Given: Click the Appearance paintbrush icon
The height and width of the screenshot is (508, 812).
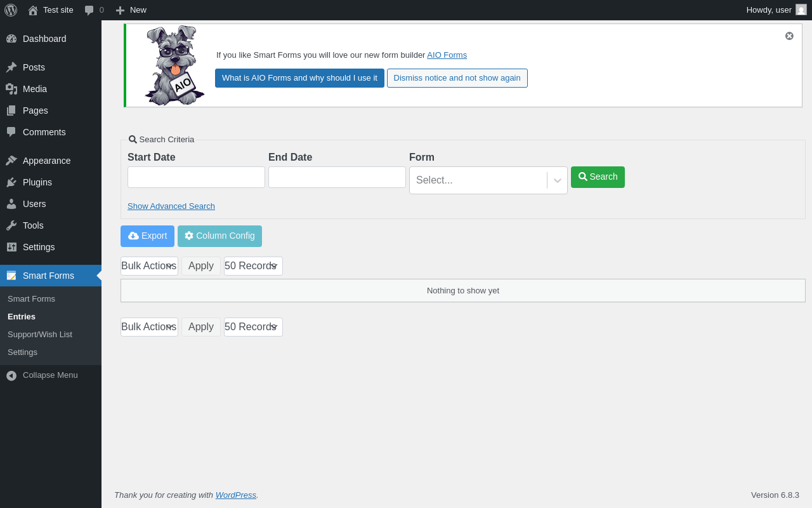Looking at the screenshot, I should [x=11, y=161].
